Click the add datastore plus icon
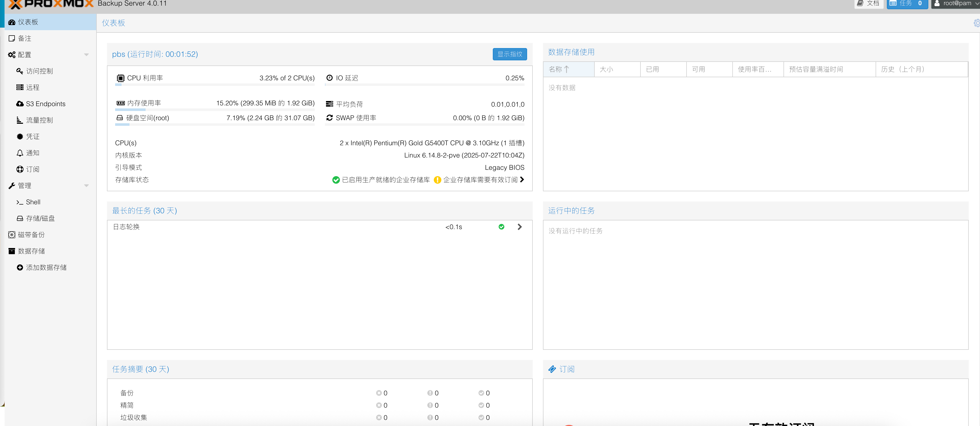 coord(20,267)
